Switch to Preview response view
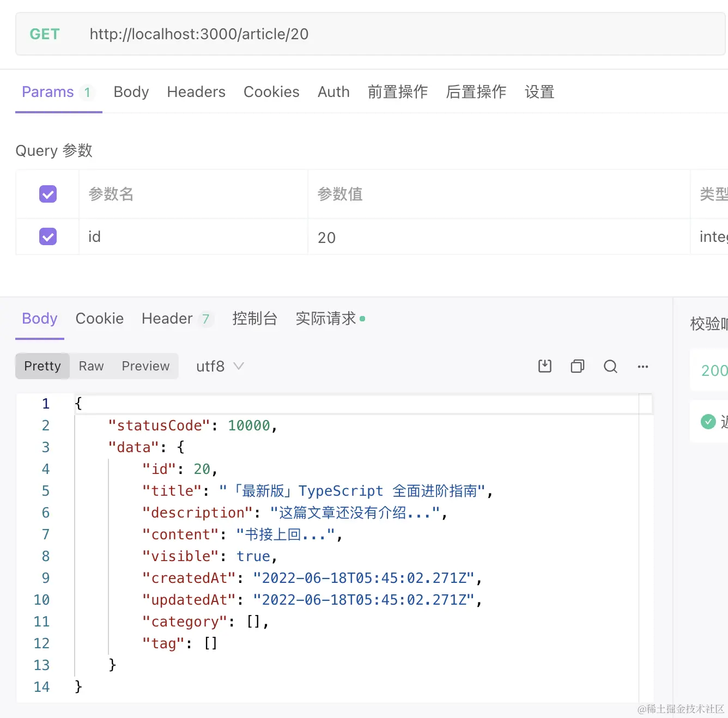This screenshot has width=728, height=718. tap(145, 366)
